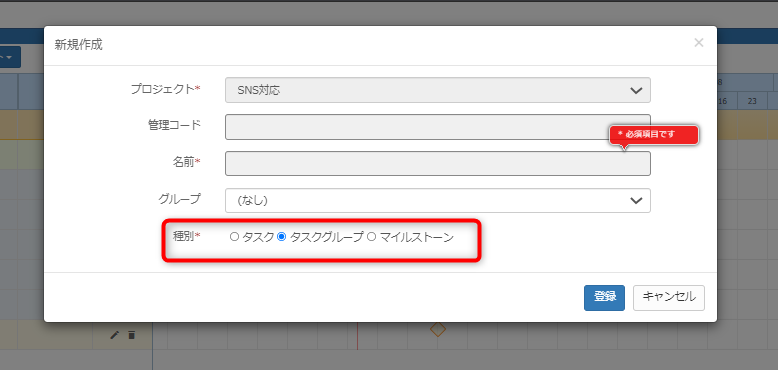The height and width of the screenshot is (370, 778).
Task: Click the chevron arrow of プロジェクト select
Action: (x=636, y=91)
